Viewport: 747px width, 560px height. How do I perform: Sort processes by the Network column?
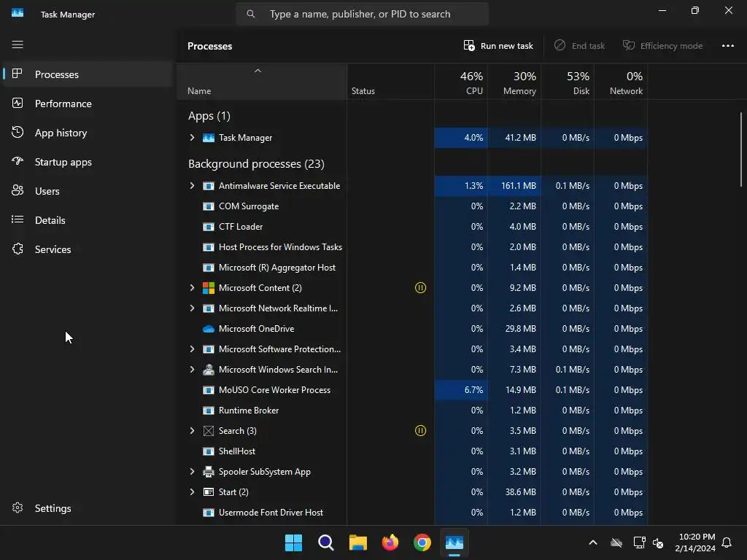point(622,82)
